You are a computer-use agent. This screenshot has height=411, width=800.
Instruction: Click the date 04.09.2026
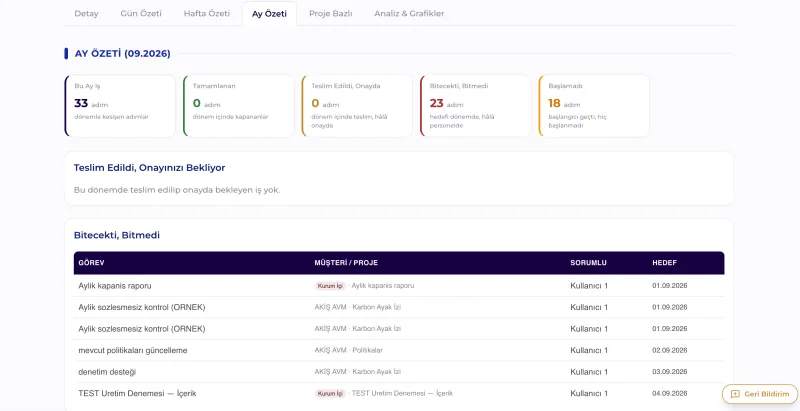coord(669,394)
